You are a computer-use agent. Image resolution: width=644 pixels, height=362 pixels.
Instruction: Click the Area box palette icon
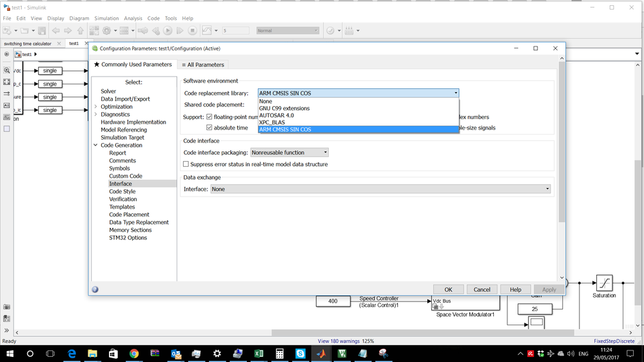pos(6,128)
